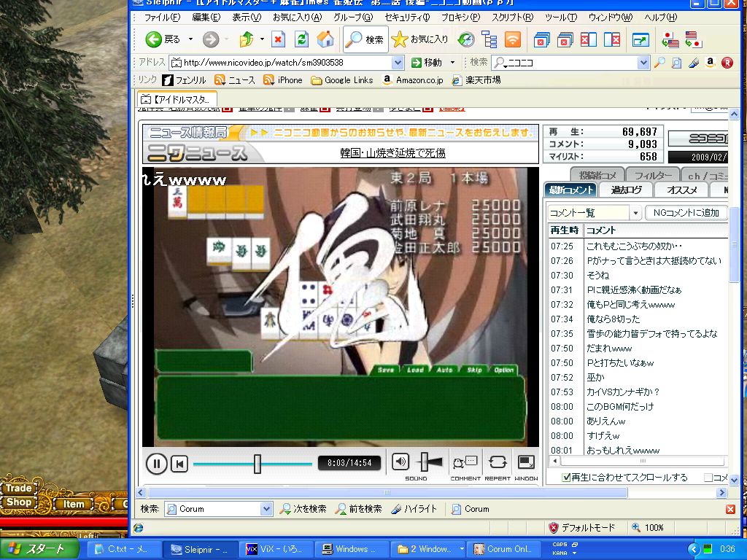Click the first close-tabs stacked windows icon
747x560 pixels.
[542, 39]
